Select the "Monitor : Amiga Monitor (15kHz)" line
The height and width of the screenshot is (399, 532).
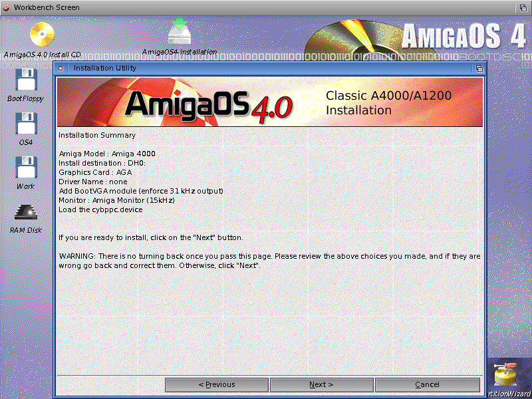(x=116, y=201)
